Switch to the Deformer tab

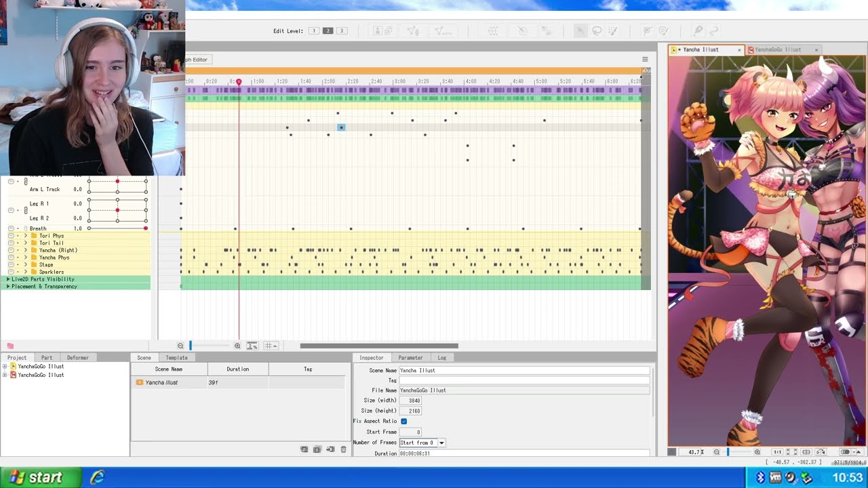point(78,358)
